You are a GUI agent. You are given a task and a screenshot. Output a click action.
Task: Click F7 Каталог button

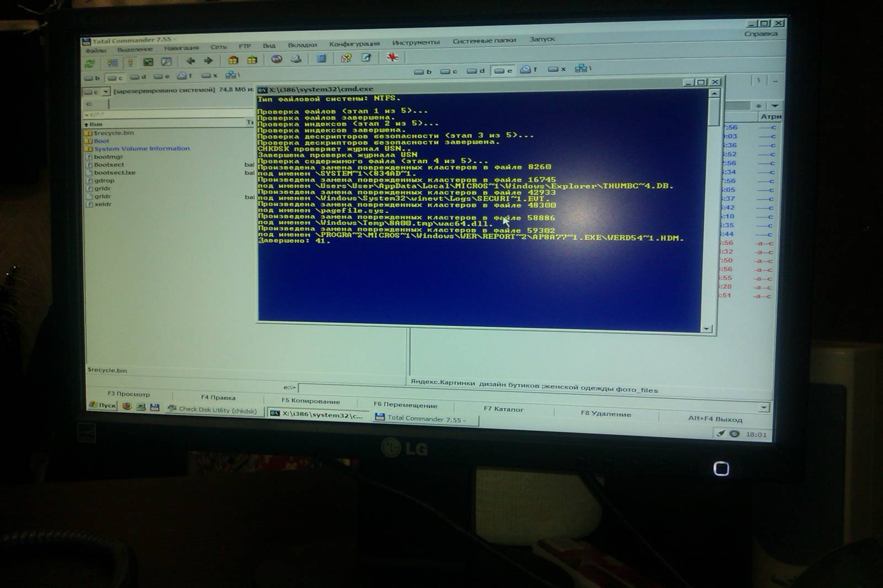[503, 409]
